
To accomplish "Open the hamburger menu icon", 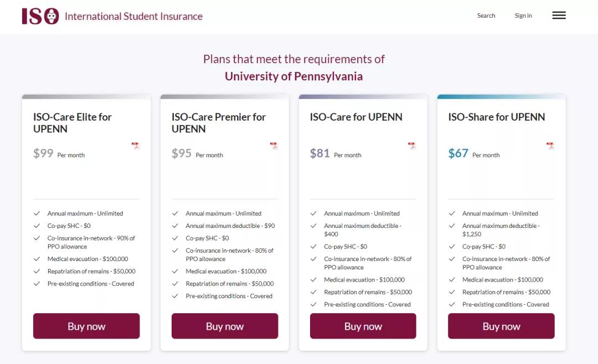I will 559,15.
